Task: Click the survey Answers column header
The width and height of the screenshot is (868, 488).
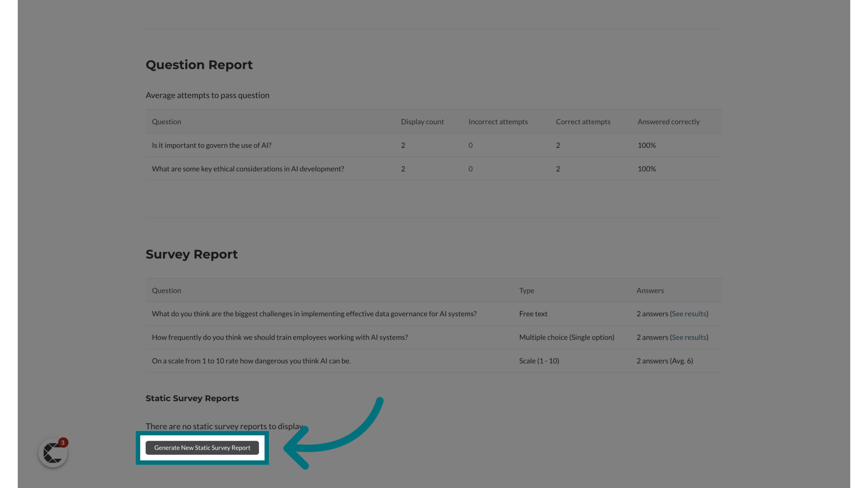Action: (x=650, y=291)
